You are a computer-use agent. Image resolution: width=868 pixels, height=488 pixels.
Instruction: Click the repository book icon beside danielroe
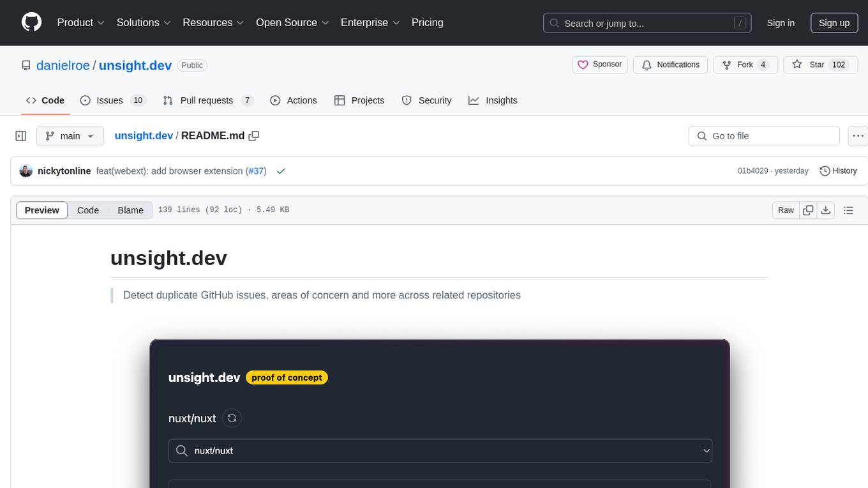26,65
